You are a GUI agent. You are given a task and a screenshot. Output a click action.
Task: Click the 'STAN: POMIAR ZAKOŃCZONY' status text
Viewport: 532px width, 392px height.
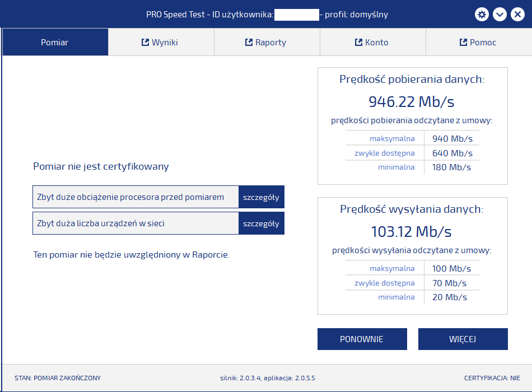pyautogui.click(x=58, y=378)
